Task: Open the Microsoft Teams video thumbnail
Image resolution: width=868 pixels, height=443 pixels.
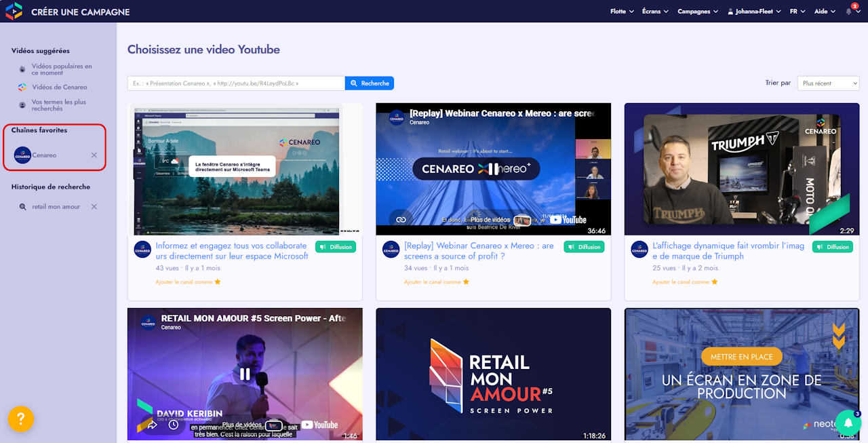Action: point(245,169)
